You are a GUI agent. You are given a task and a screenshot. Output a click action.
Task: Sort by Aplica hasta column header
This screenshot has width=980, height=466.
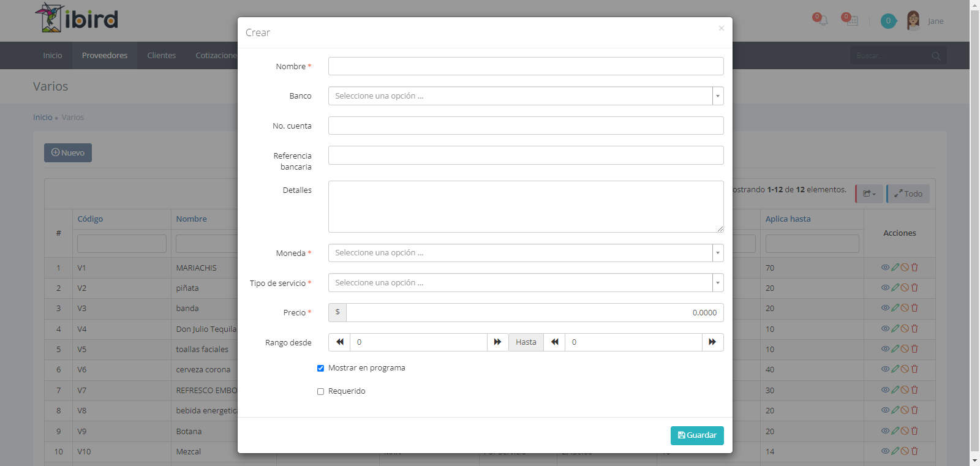tap(788, 219)
